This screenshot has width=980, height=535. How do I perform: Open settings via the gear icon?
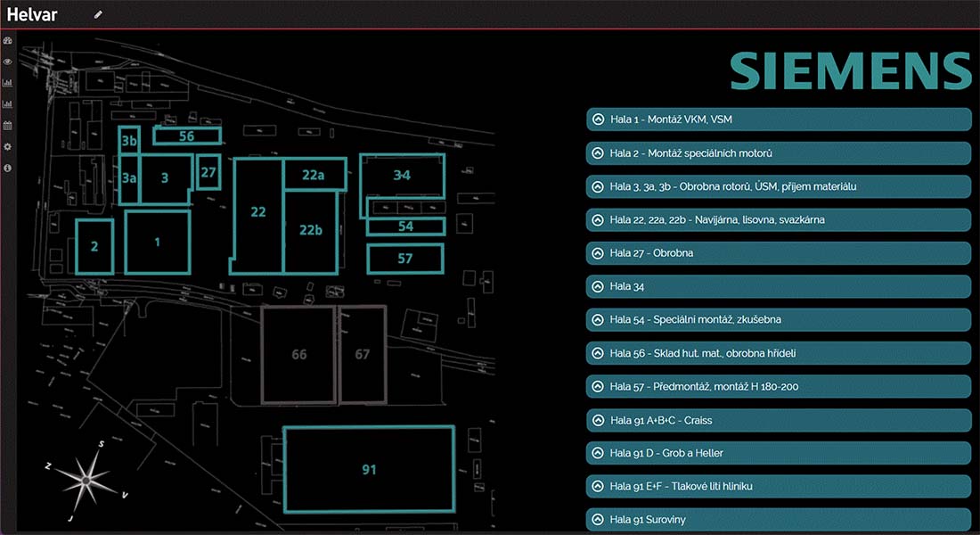point(8,147)
